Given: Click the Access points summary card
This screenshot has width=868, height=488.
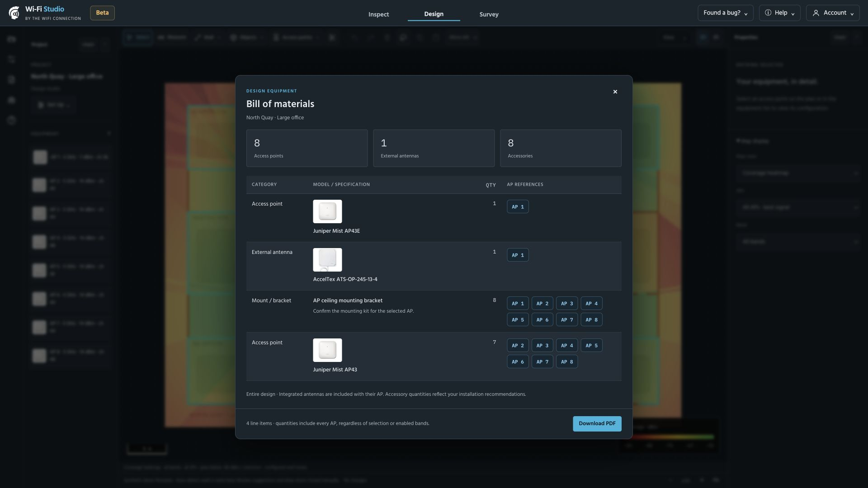Looking at the screenshot, I should [307, 148].
